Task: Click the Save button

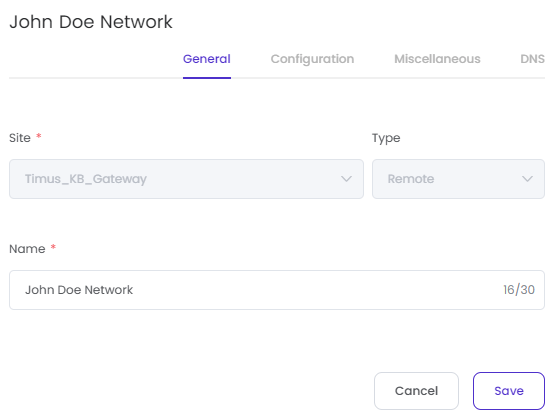Action: tap(509, 391)
